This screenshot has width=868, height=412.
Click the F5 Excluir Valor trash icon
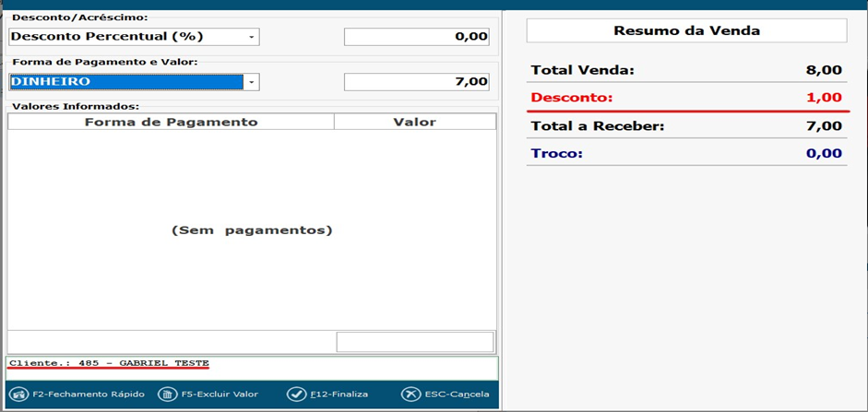[x=167, y=394]
